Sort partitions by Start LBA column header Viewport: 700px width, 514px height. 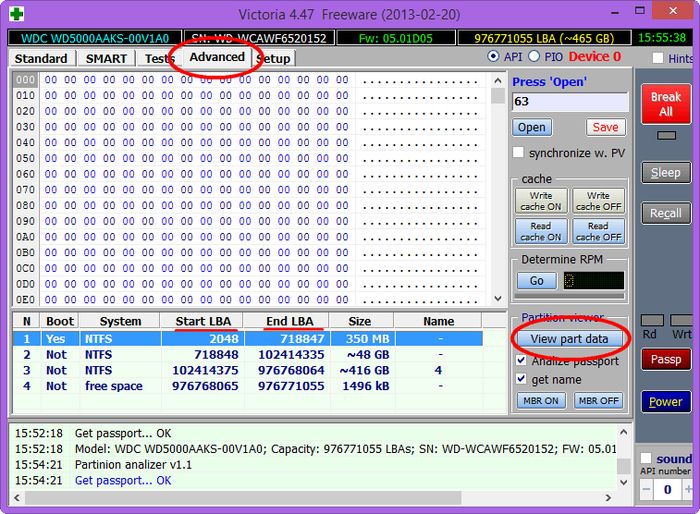point(204,321)
